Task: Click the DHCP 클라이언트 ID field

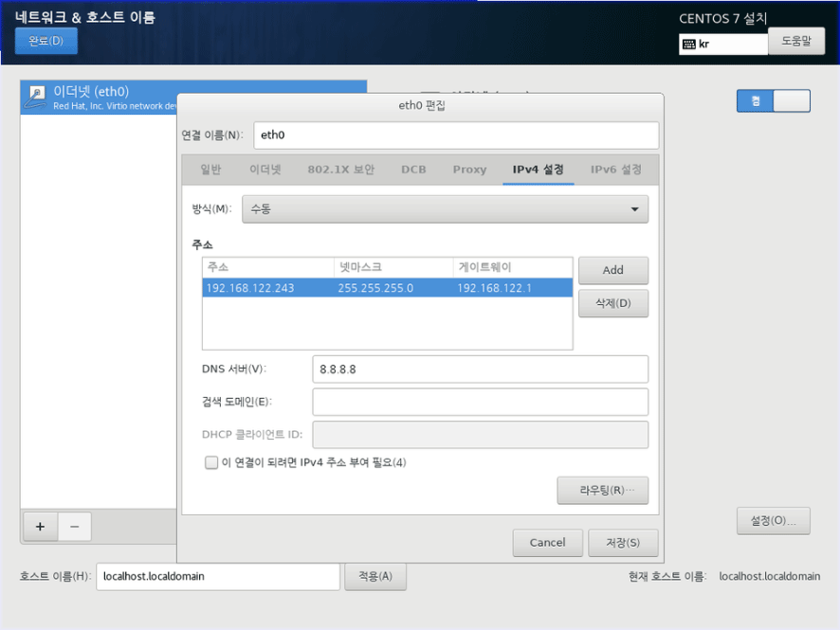Action: (x=480, y=435)
